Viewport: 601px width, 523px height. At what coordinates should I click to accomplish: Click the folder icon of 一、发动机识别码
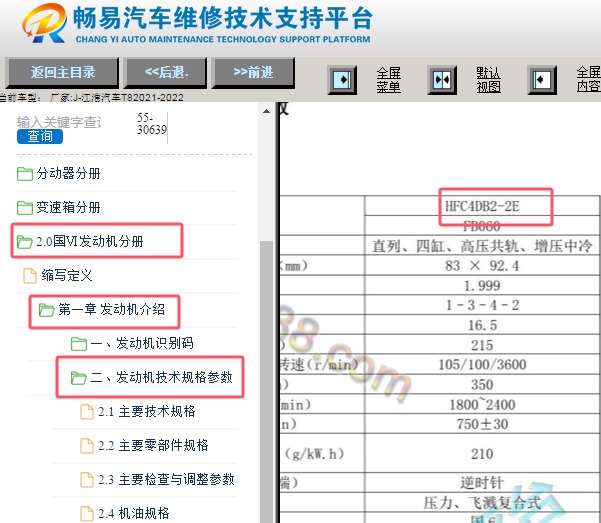click(79, 344)
